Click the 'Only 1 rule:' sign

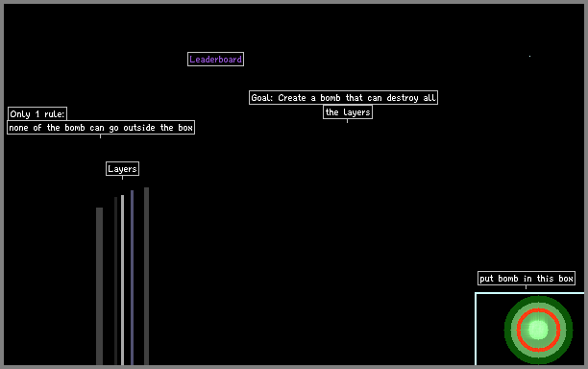pyautogui.click(x=37, y=114)
